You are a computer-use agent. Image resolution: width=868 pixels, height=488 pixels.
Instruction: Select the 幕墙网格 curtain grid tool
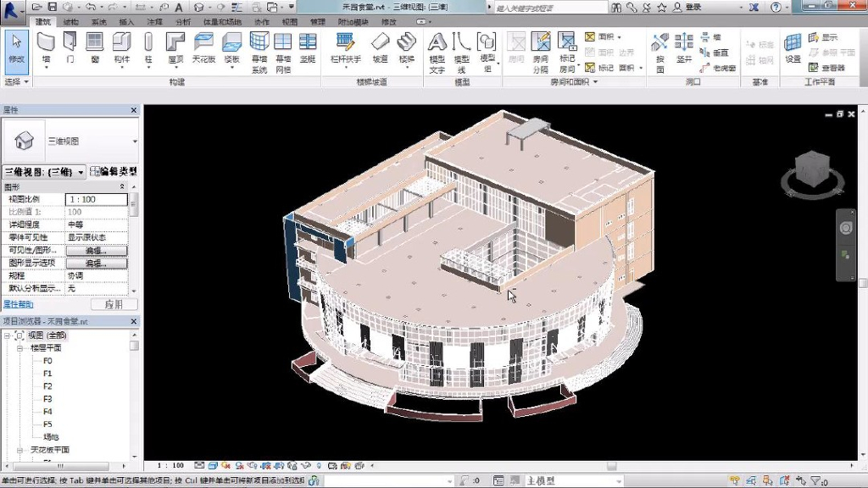pyautogui.click(x=283, y=53)
